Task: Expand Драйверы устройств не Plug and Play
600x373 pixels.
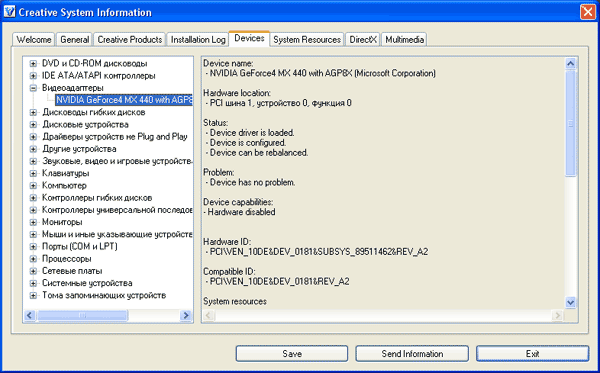Action: coord(33,137)
